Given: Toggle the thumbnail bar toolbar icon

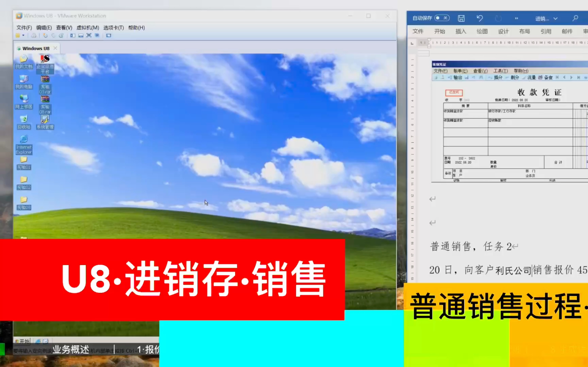Looking at the screenshot, I should point(81,35).
